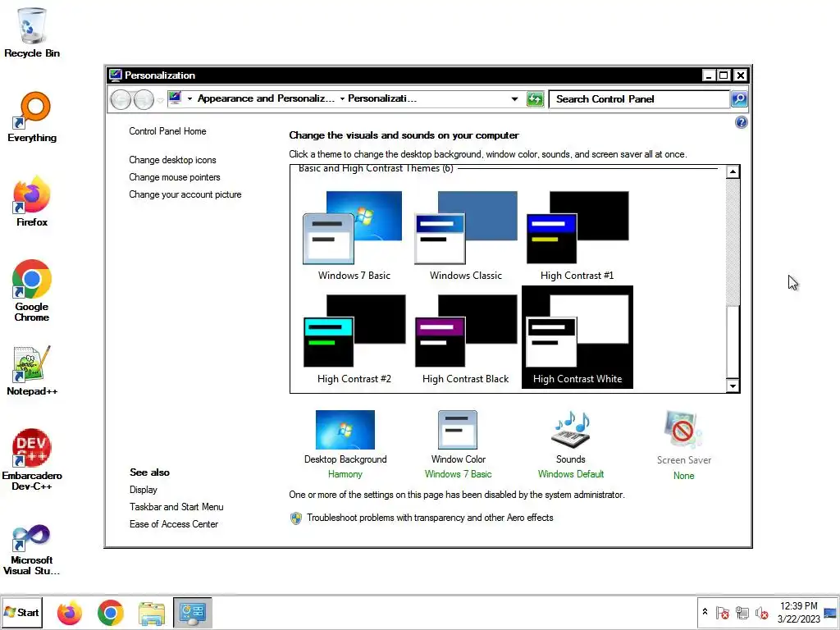Click the search magnifier button
Viewport: 840px width, 630px height.
739,99
